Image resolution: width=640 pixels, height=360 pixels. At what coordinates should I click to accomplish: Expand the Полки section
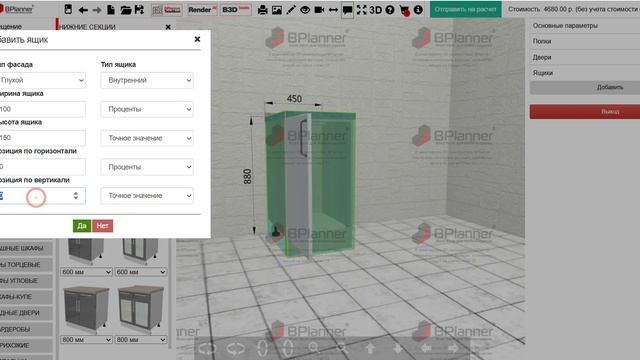tap(584, 41)
